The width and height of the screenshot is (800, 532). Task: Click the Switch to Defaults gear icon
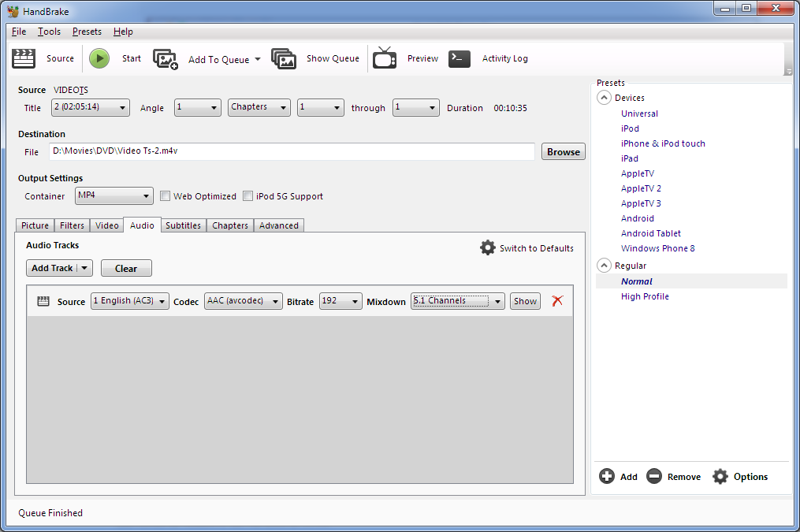click(x=488, y=248)
